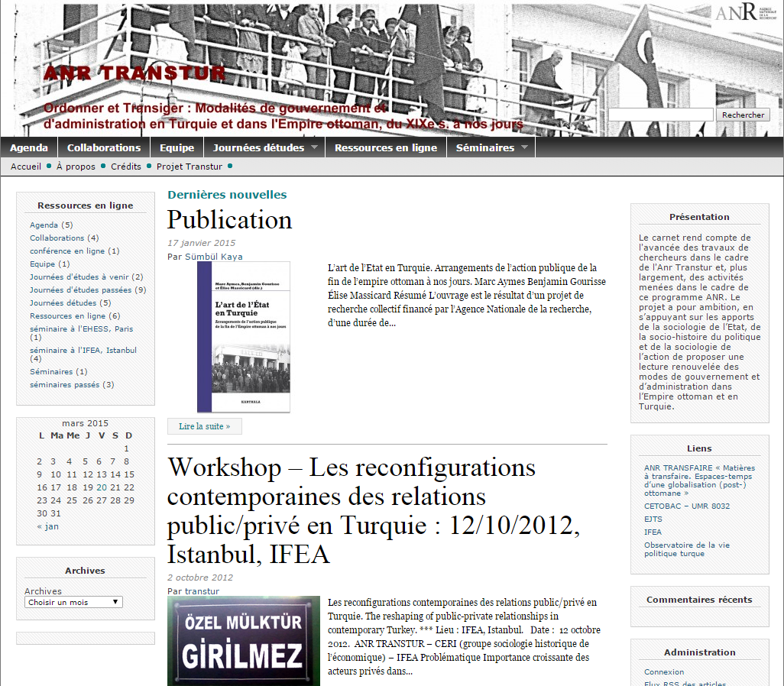784x686 pixels.
Task: Open Agenda (5) category
Action: pos(44,225)
